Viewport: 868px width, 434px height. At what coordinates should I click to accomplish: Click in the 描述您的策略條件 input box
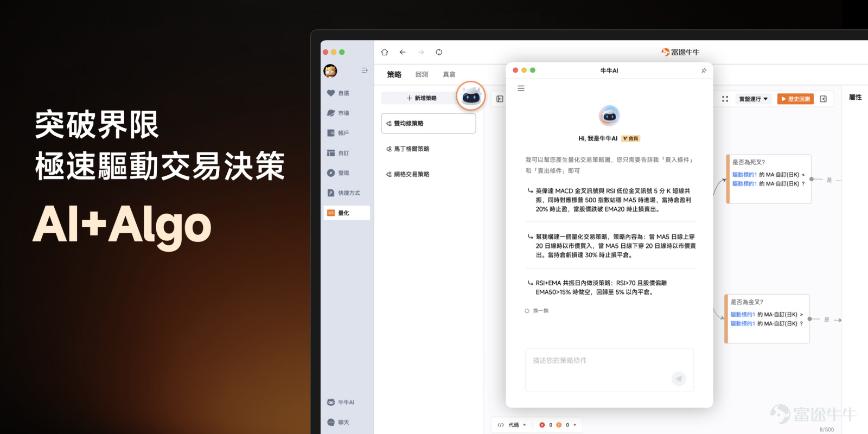tap(609, 370)
